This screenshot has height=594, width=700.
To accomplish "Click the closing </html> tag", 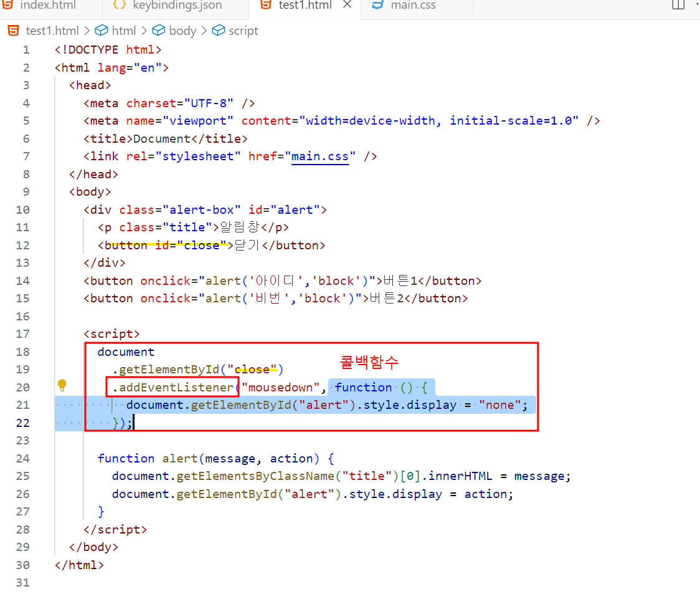I will click(80, 565).
